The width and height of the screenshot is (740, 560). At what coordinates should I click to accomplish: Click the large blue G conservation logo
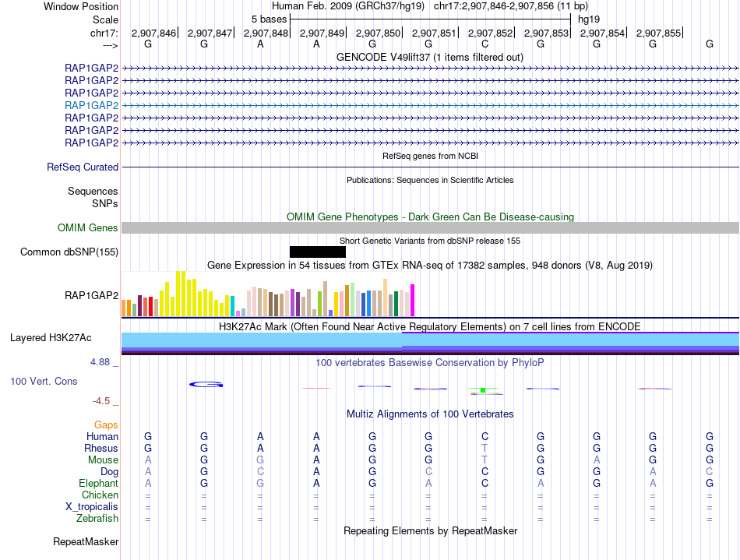(x=206, y=385)
